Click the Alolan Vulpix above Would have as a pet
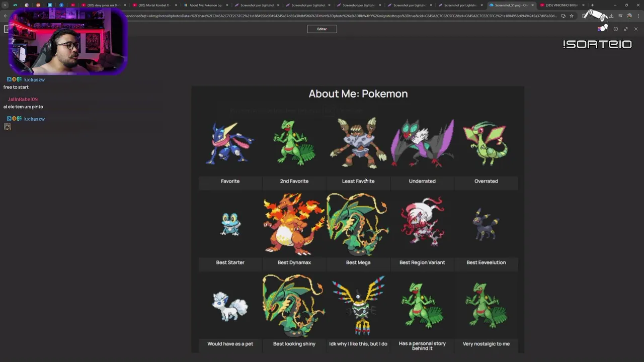 pyautogui.click(x=230, y=306)
